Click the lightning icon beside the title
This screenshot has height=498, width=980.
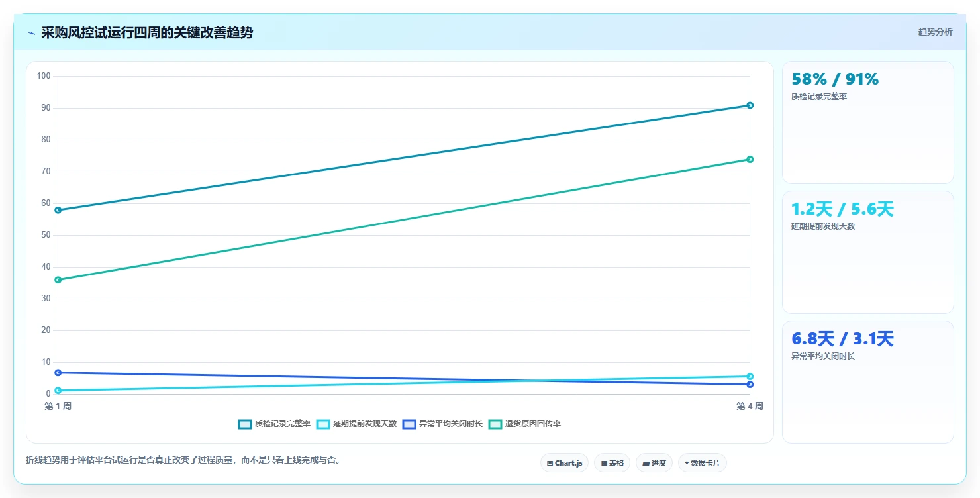coord(31,33)
